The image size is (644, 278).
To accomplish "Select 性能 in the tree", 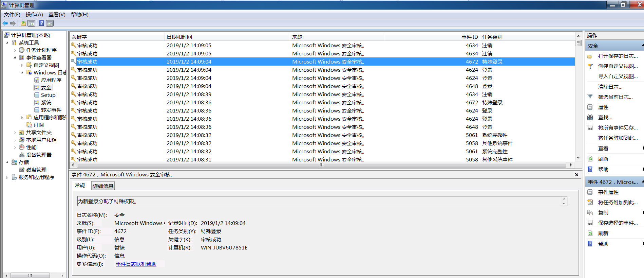I will 31,147.
